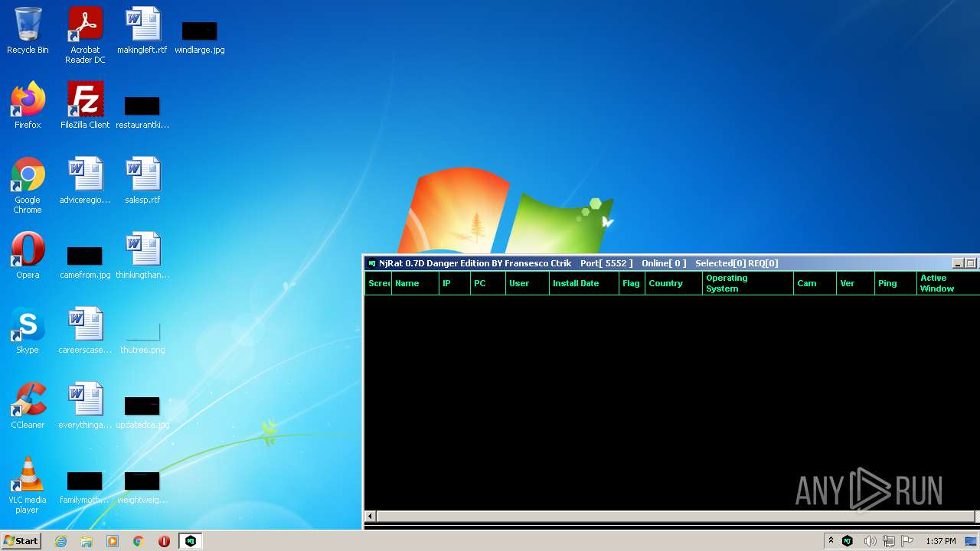The height and width of the screenshot is (551, 980).
Task: Open the network tray icon
Action: coord(889,541)
